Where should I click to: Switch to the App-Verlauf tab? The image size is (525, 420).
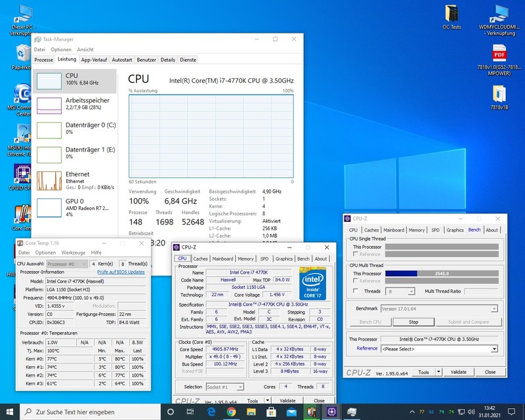tap(94, 60)
